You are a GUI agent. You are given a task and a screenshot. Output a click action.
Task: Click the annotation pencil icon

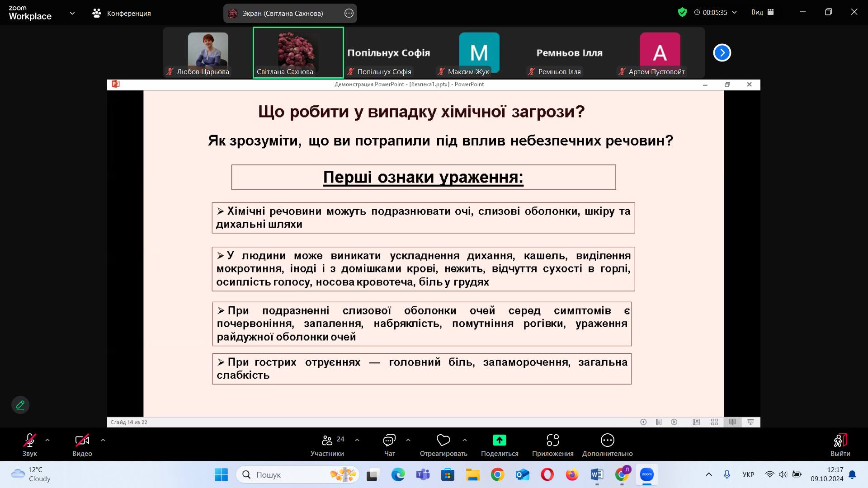click(x=20, y=405)
